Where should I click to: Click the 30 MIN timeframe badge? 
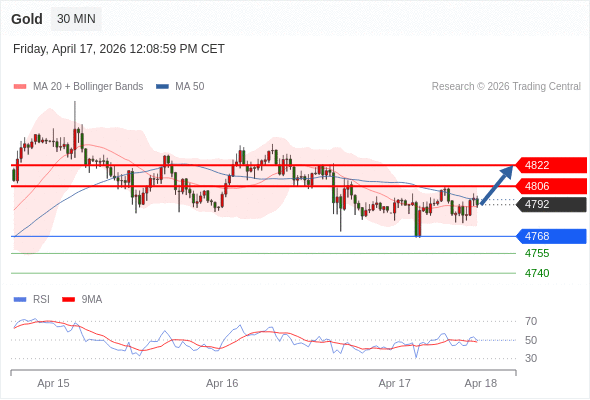(76, 19)
